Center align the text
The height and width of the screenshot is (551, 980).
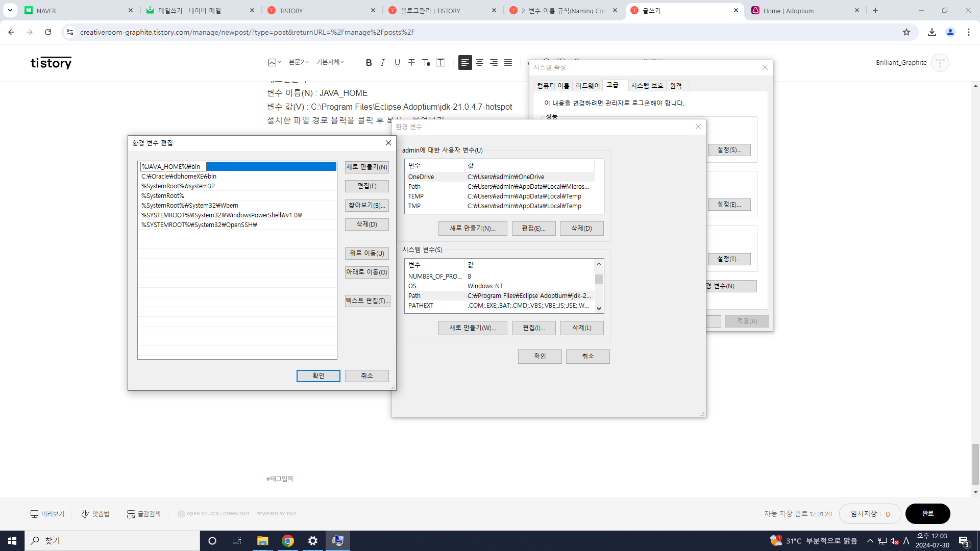(479, 63)
